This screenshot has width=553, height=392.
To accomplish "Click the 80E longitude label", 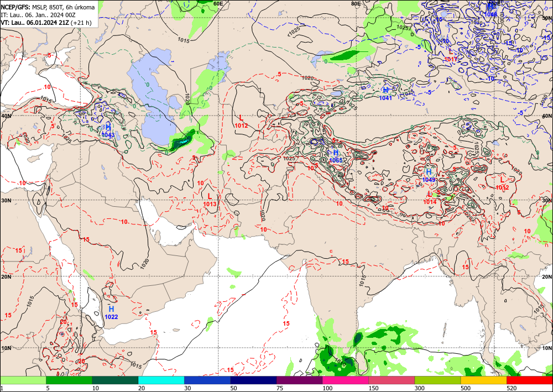I will tap(356, 3).
